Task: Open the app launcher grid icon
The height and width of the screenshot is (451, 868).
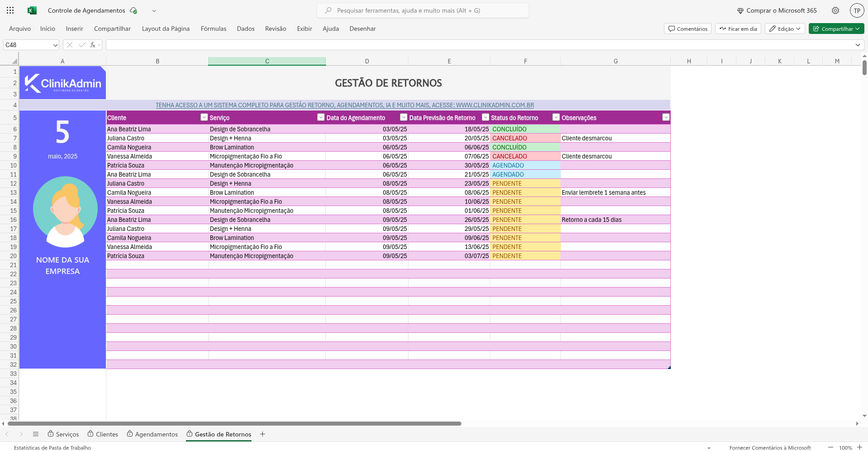Action: 10,10
